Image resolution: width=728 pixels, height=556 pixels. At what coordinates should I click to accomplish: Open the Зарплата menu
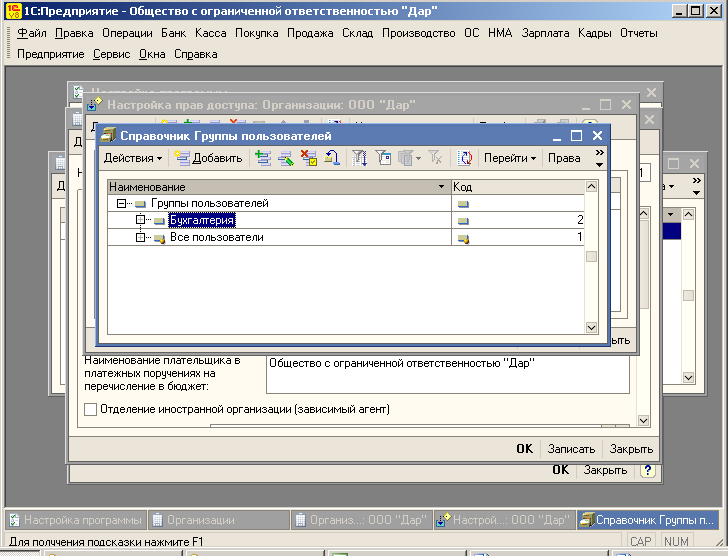point(545,33)
